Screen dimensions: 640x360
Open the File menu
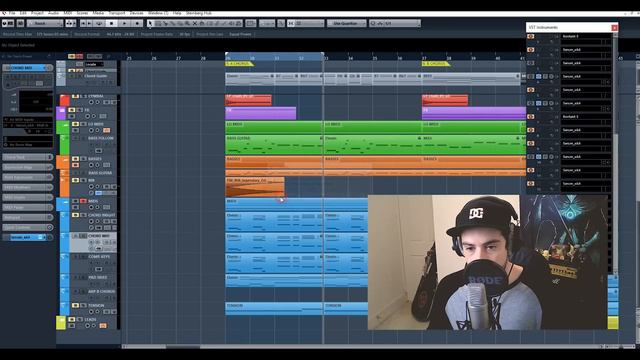(x=13, y=13)
